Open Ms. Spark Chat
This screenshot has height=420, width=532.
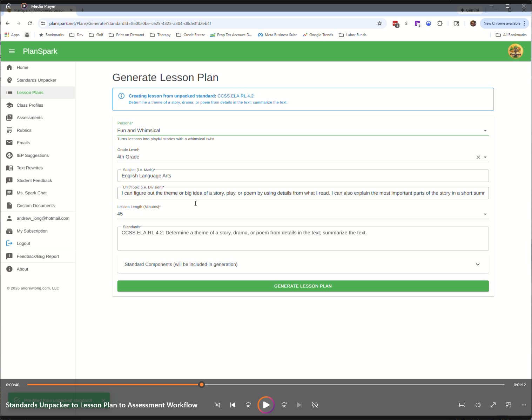coord(32,193)
